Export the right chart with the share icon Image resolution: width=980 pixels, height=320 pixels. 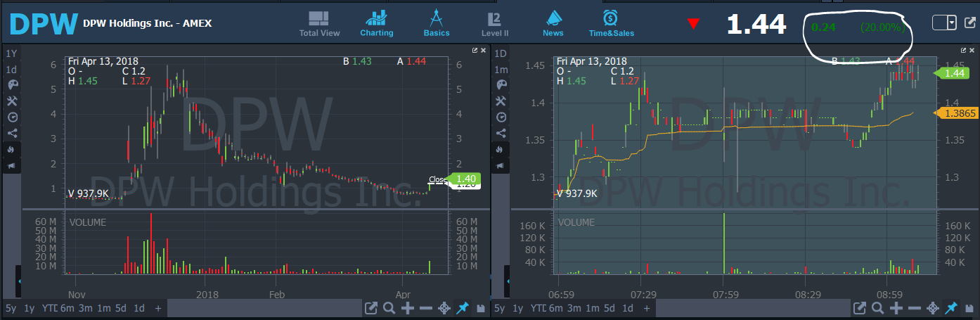860,308
